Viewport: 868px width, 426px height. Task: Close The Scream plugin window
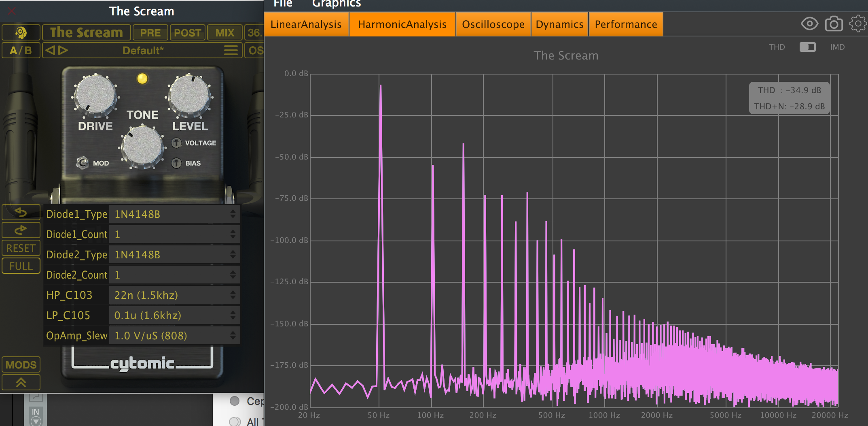11,11
